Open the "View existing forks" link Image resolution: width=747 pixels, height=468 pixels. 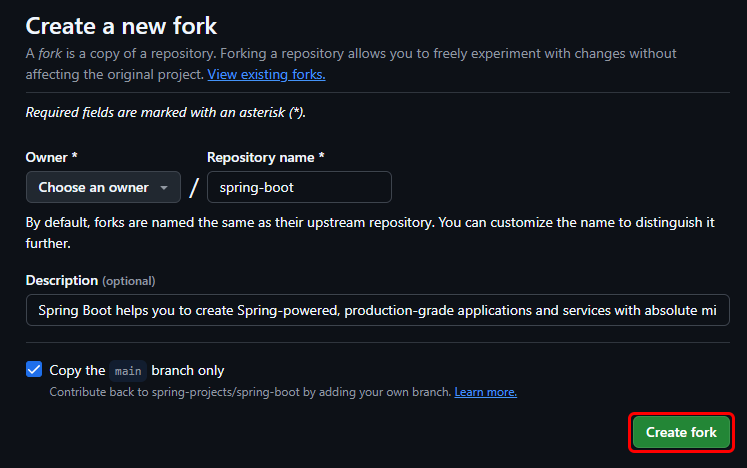coord(266,74)
